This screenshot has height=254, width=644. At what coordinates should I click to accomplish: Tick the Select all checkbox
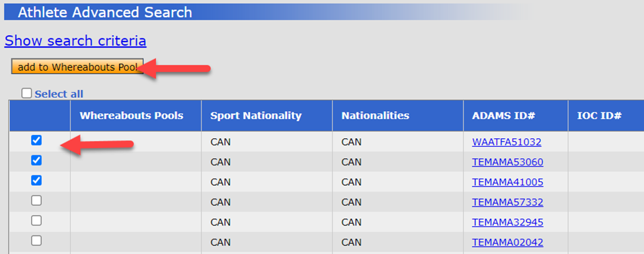tap(26, 94)
